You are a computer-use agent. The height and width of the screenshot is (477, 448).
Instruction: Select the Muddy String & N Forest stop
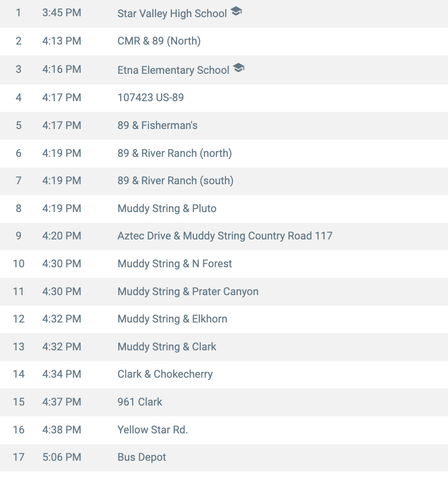[x=175, y=264]
